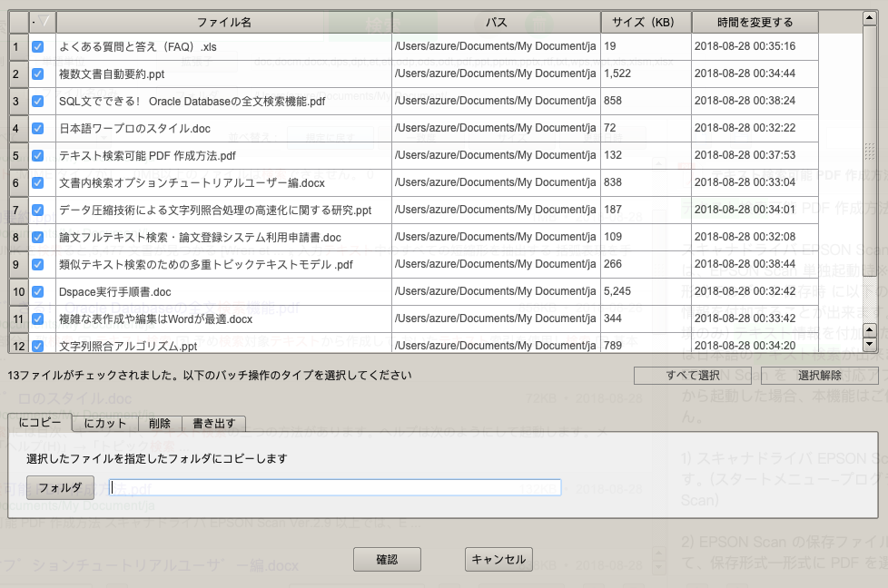Sort by ファイル名 column header
The image size is (888, 588).
pyautogui.click(x=224, y=22)
